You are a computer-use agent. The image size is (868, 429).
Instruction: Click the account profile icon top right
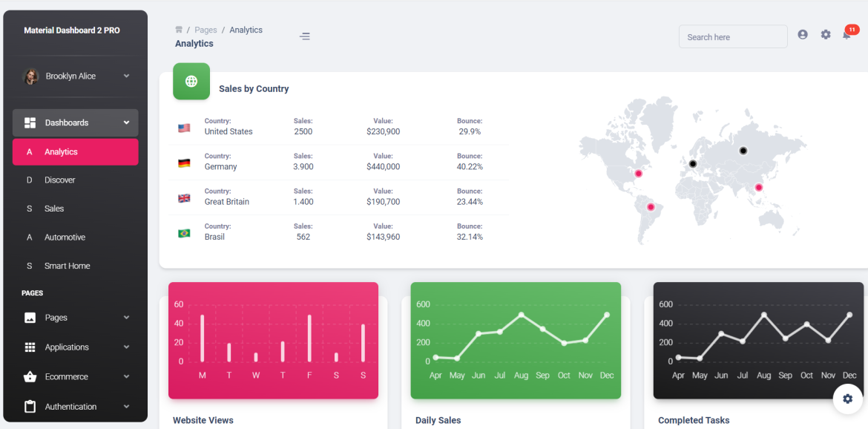click(803, 34)
